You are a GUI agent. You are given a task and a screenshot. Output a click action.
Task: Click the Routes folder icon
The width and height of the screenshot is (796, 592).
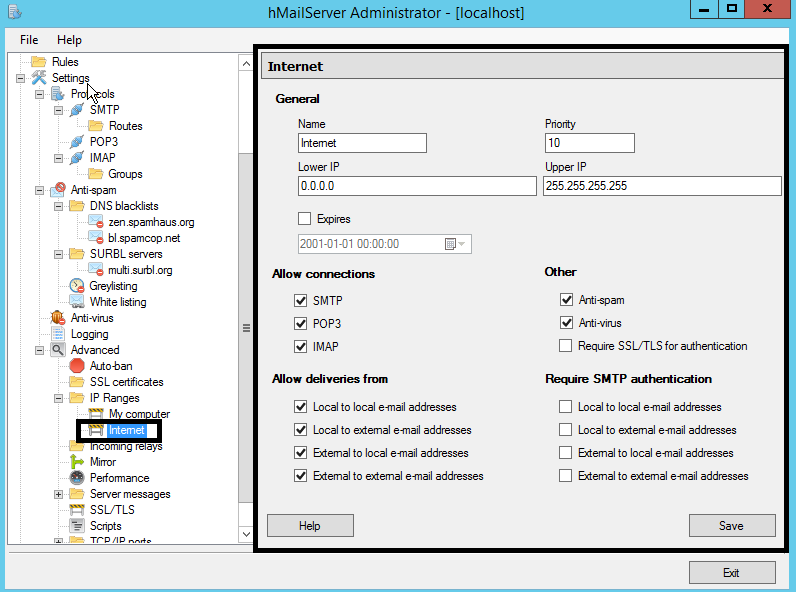(95, 126)
